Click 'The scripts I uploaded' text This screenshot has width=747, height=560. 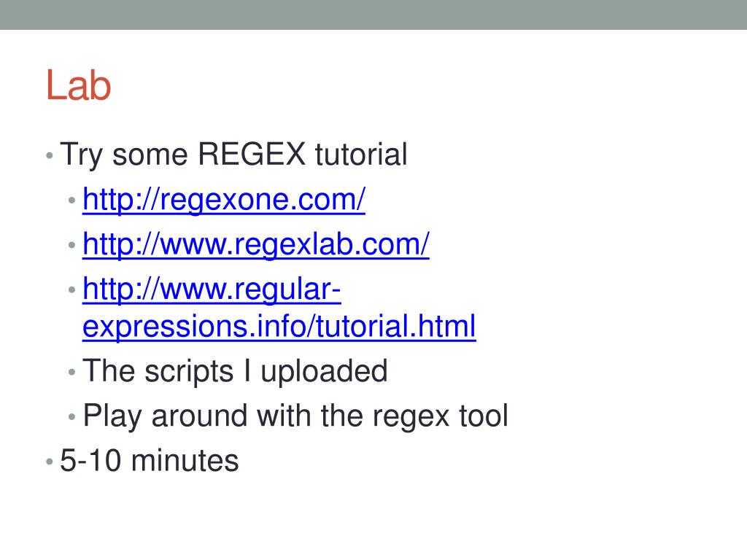[235, 371]
